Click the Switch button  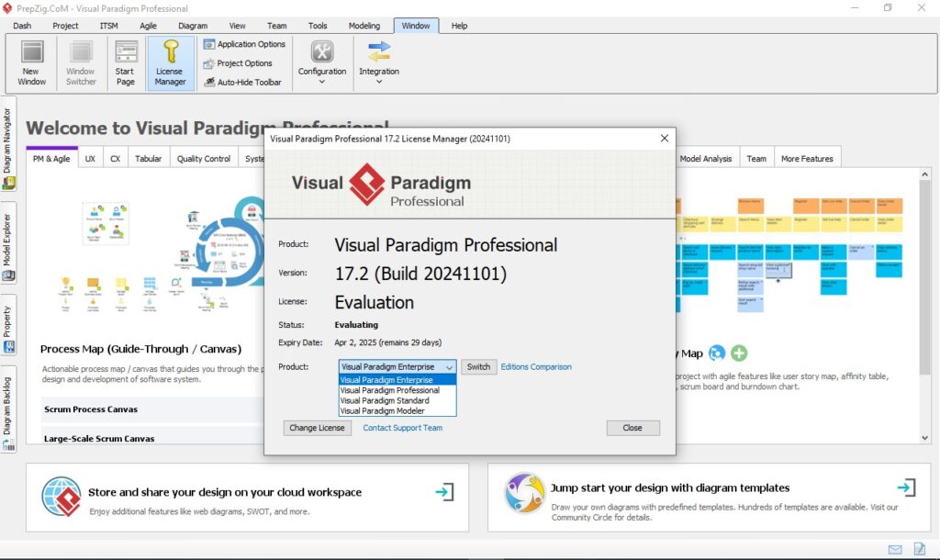click(478, 366)
